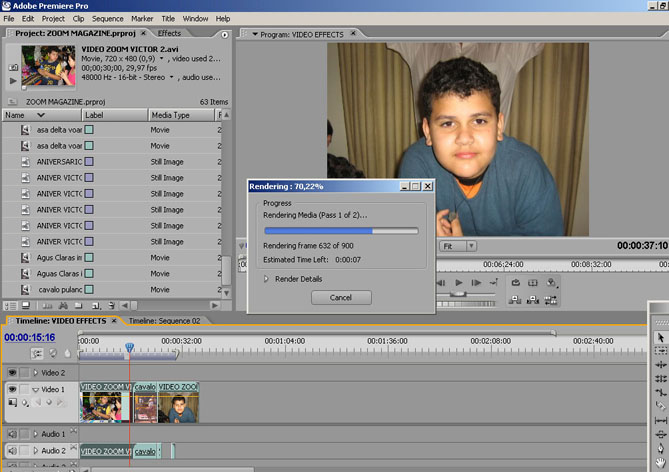This screenshot has height=472, width=669.
Task: Click the Find binoculars icon in Project panel
Action: coord(62,305)
